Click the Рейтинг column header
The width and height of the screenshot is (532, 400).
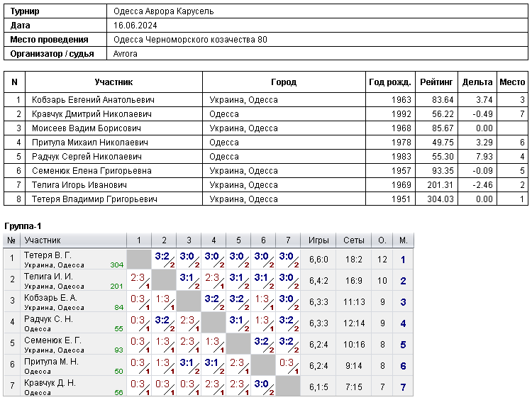(436, 82)
